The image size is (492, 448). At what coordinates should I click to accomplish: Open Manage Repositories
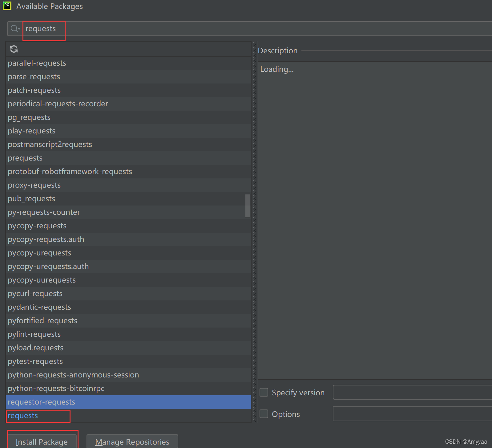click(132, 442)
